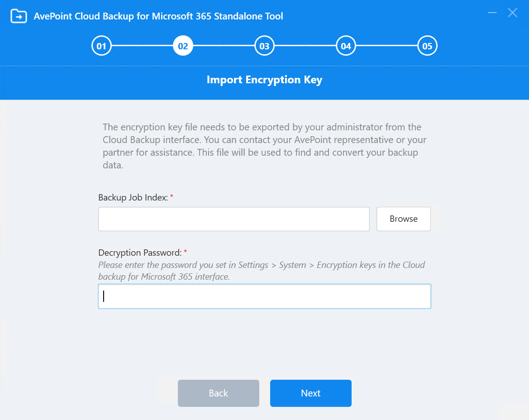Click the AvePoint Cloud Backup app logo icon

19,16
